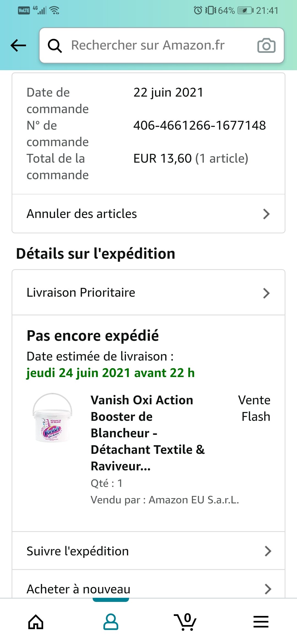Open the hamburger menu icon
297x644 pixels.
[261, 622]
